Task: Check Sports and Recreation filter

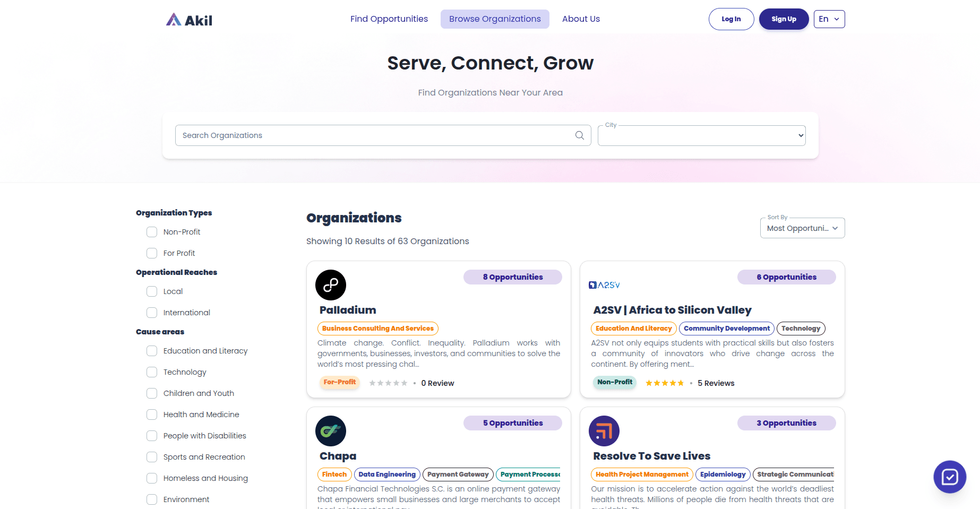Action: (152, 457)
